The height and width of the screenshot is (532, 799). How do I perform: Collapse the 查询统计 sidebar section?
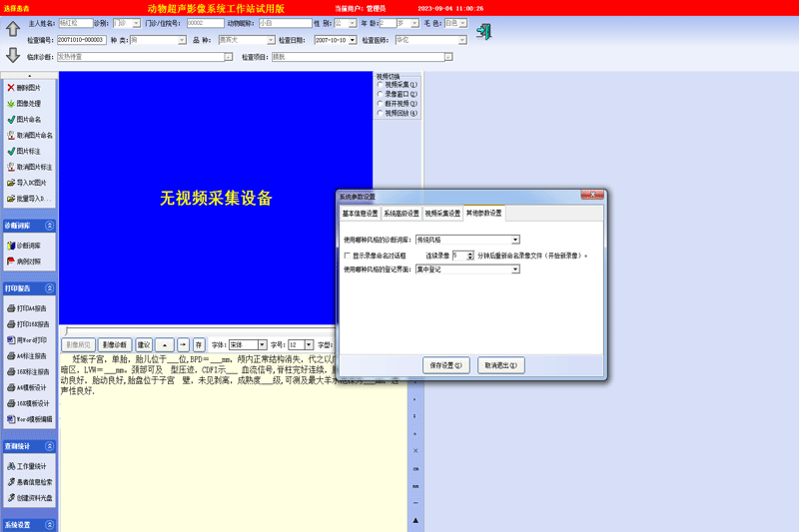pyautogui.click(x=49, y=446)
